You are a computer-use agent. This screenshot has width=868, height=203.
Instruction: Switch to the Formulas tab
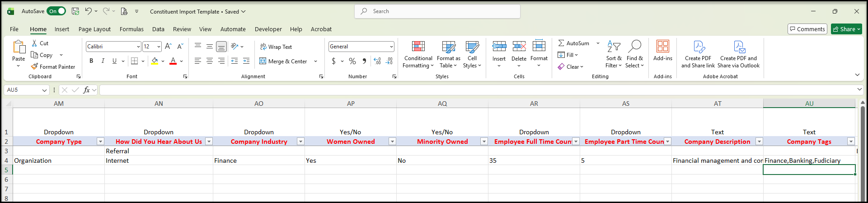click(x=131, y=29)
